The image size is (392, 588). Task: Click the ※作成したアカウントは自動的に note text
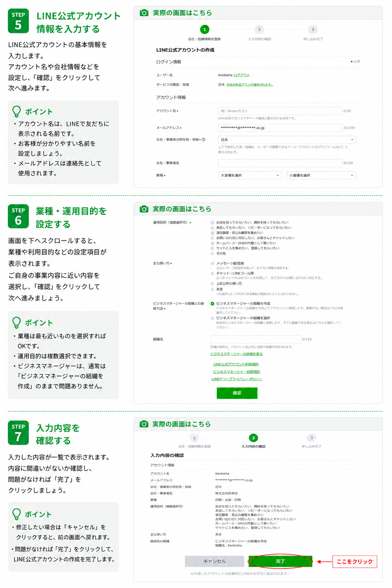[x=240, y=573]
